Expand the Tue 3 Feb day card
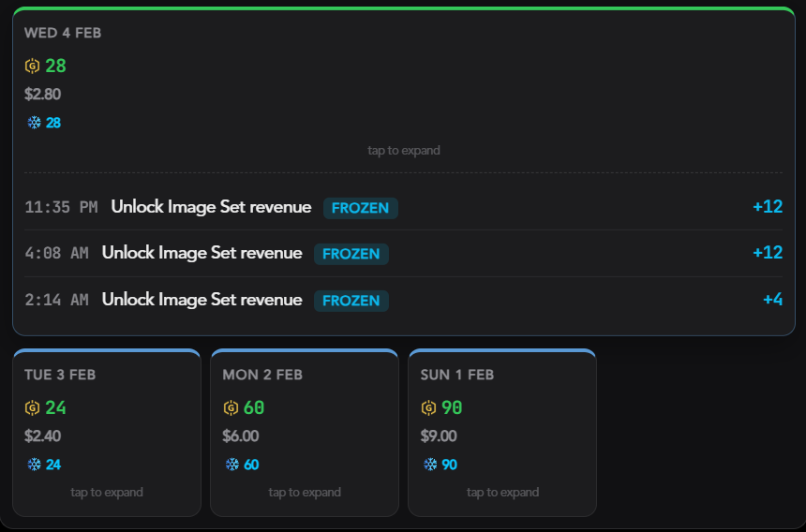The height and width of the screenshot is (532, 806). (107, 493)
